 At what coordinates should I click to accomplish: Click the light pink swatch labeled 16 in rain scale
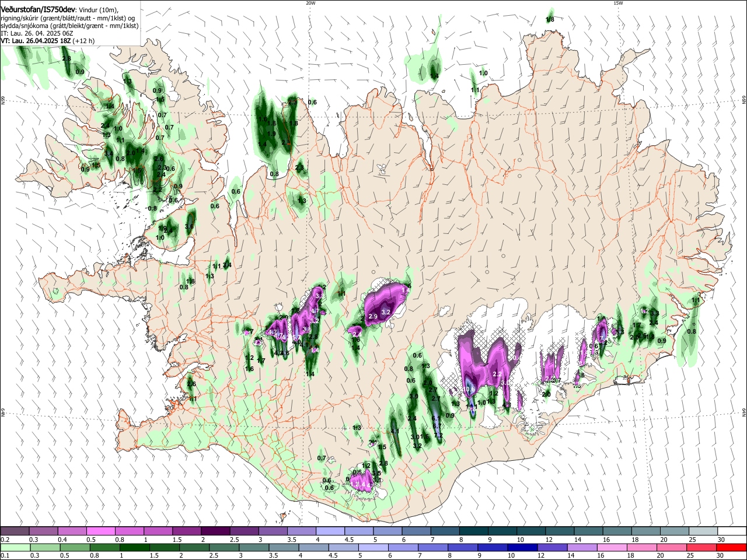[x=612, y=547]
